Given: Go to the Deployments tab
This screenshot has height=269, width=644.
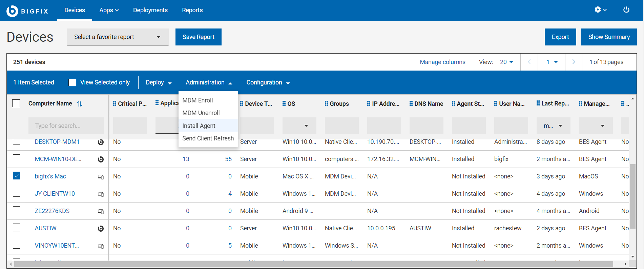Looking at the screenshot, I should click(x=150, y=10).
